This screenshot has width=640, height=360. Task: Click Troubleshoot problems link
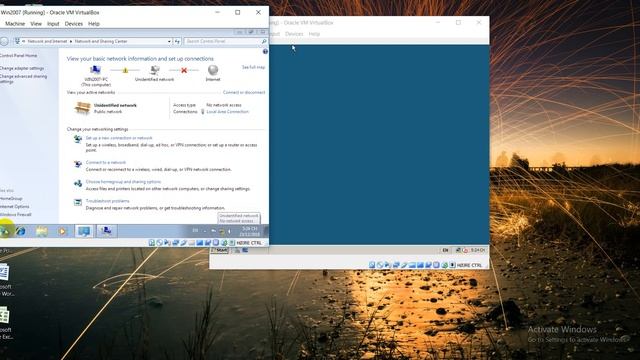[107, 201]
